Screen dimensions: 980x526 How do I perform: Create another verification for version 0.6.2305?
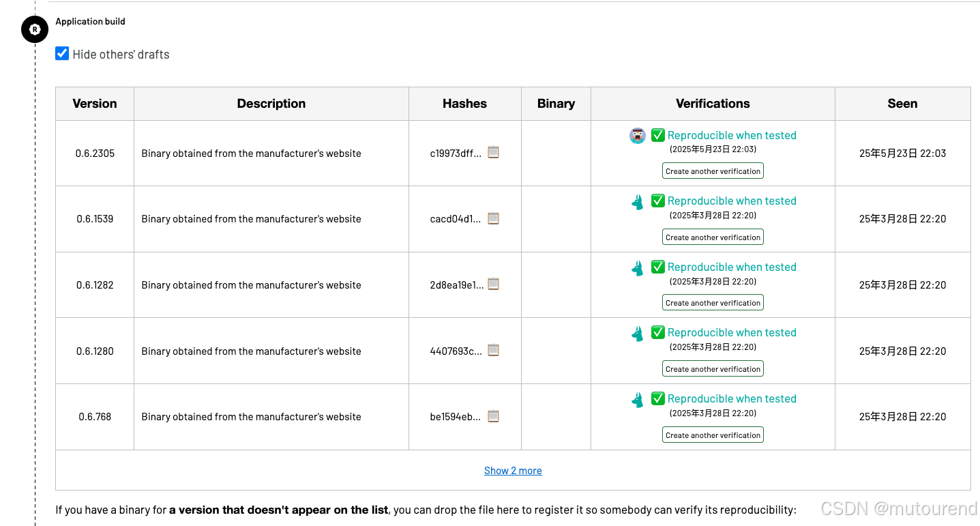713,171
